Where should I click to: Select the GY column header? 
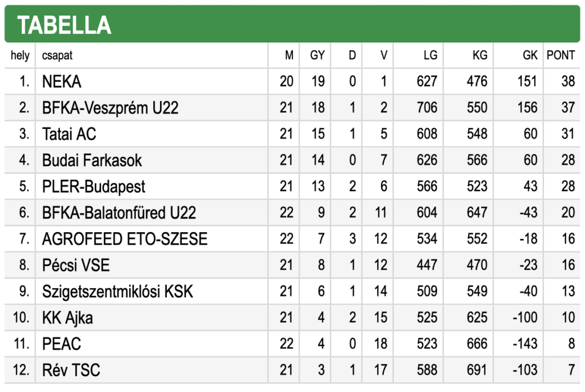point(318,55)
